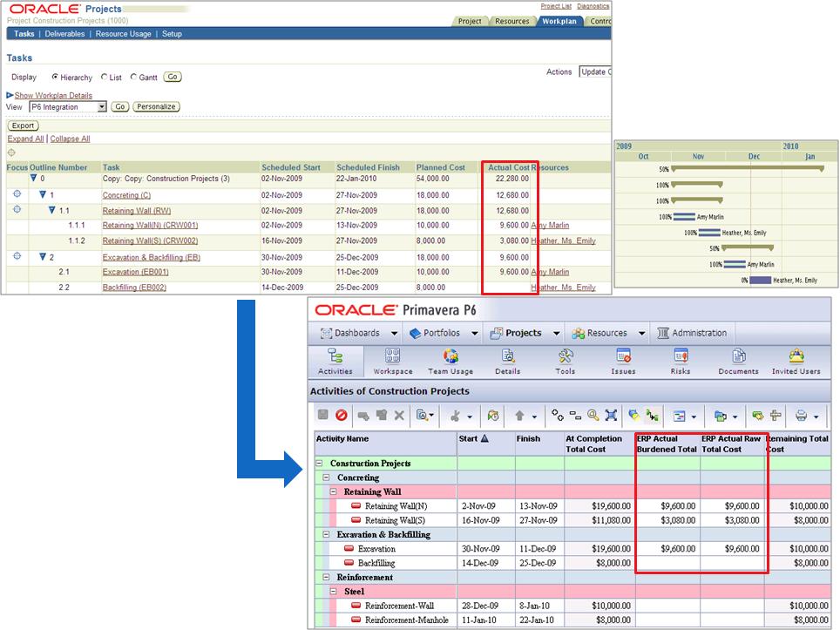The width and height of the screenshot is (840, 630).
Task: Switch to the Workplan tab
Action: (559, 21)
